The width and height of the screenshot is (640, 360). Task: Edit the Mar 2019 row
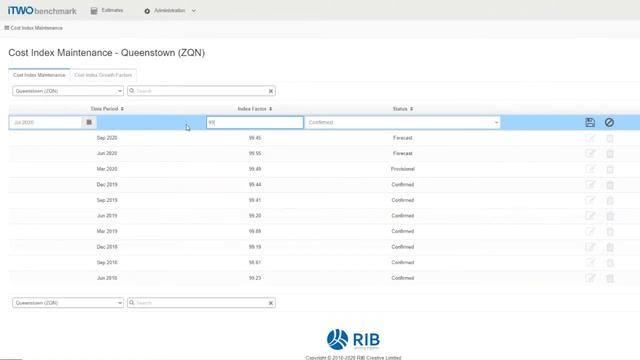click(590, 231)
